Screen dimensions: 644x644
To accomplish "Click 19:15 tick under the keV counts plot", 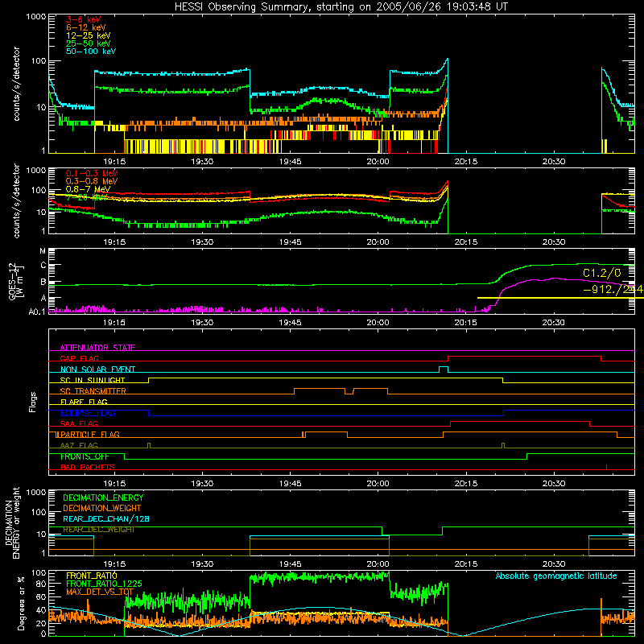I will click(114, 162).
